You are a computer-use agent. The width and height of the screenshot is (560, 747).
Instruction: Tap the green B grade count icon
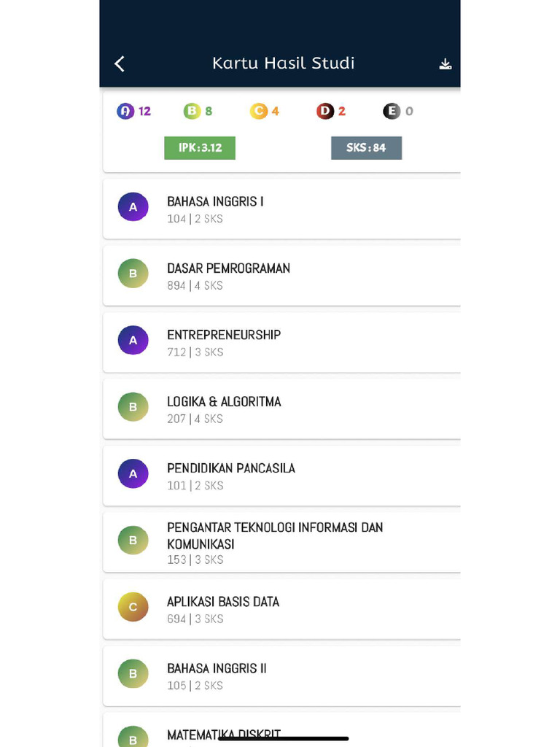tap(192, 111)
